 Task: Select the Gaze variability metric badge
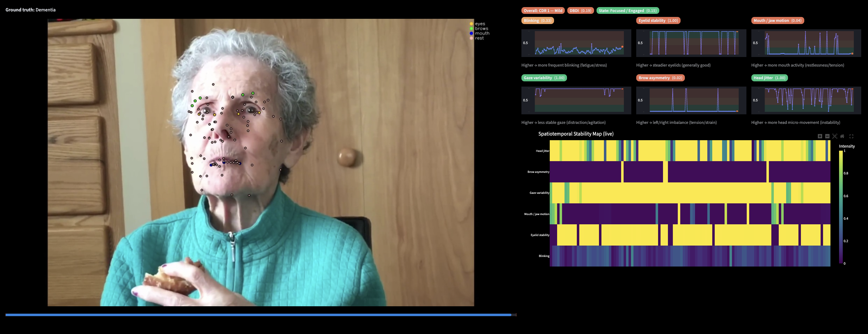[544, 78]
